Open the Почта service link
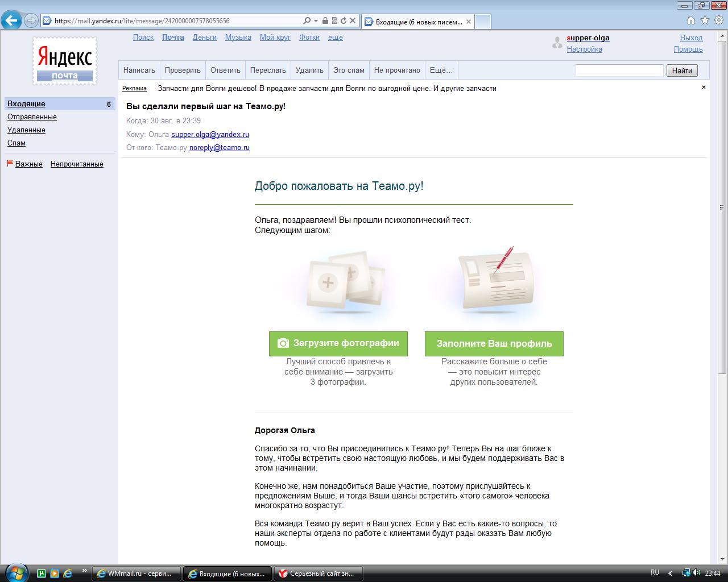This screenshot has width=728, height=582. click(173, 38)
